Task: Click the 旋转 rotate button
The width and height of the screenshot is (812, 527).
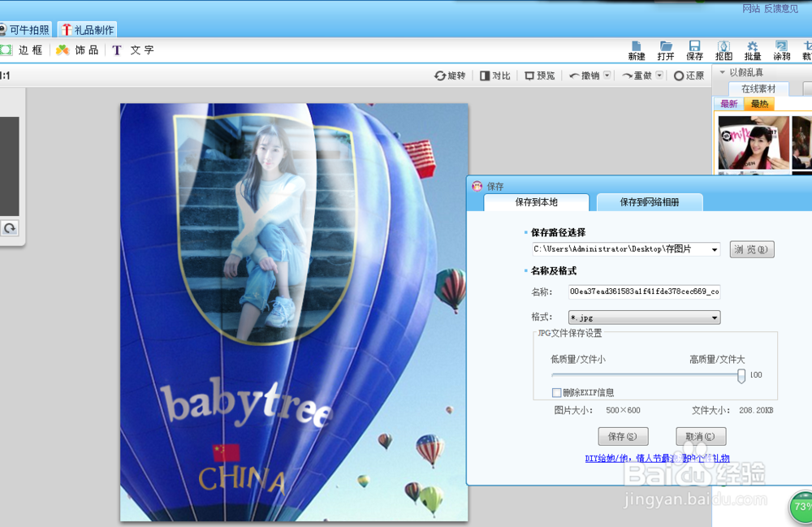Action: pyautogui.click(x=450, y=76)
